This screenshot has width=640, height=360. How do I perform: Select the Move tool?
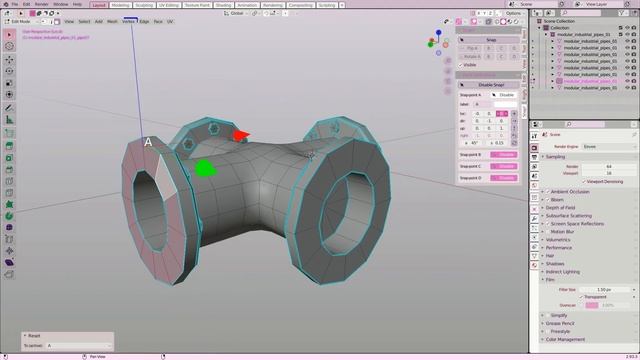[9, 60]
